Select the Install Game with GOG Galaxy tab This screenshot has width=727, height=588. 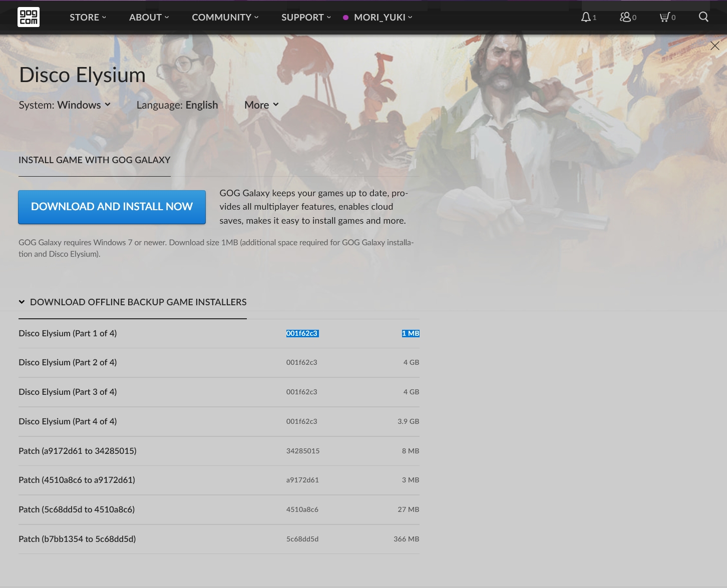tap(95, 160)
